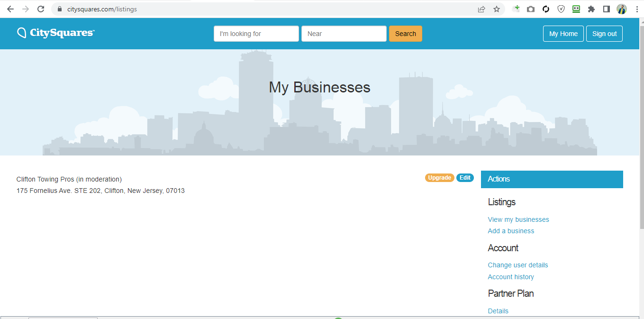
Task: Click the padlock site info icon
Action: (59, 9)
